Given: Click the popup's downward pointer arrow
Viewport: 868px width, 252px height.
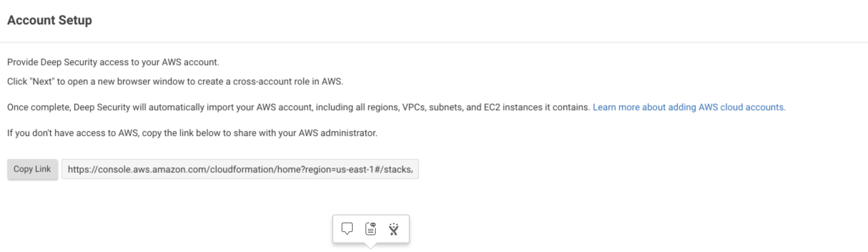Looking at the screenshot, I should [x=371, y=246].
